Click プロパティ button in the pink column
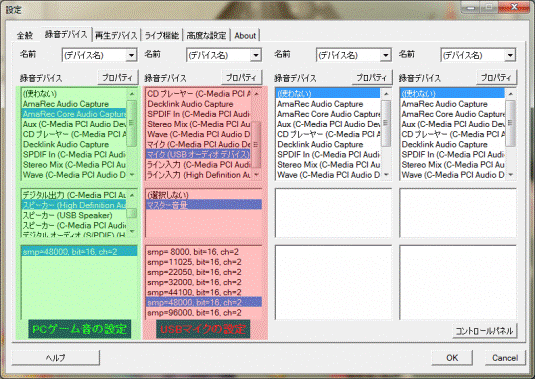 pos(241,78)
